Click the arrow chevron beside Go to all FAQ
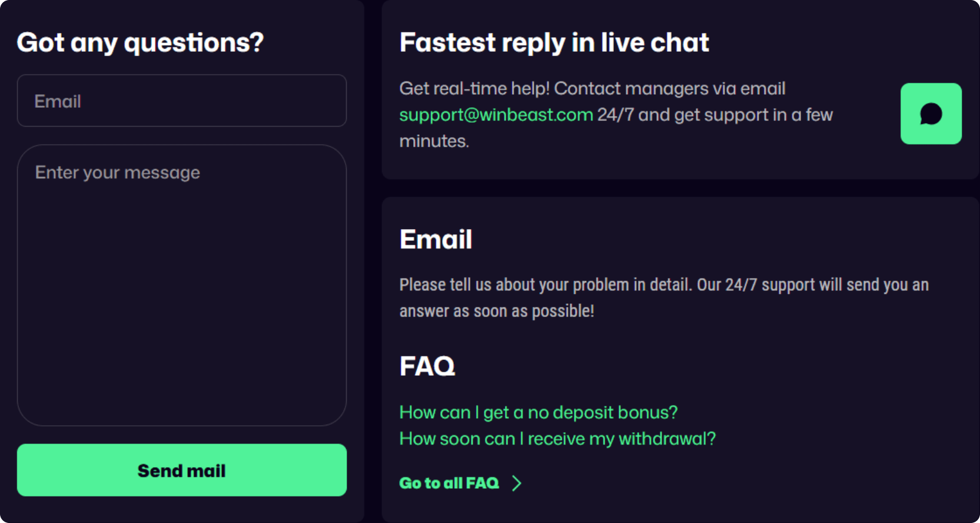This screenshot has width=980, height=523. tap(517, 484)
